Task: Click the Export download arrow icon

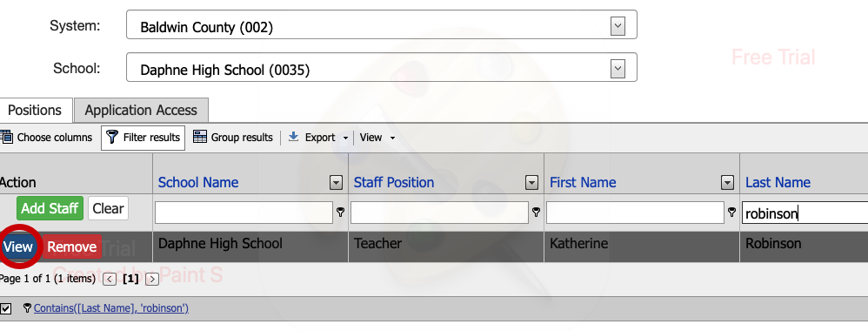Action: 293,137
